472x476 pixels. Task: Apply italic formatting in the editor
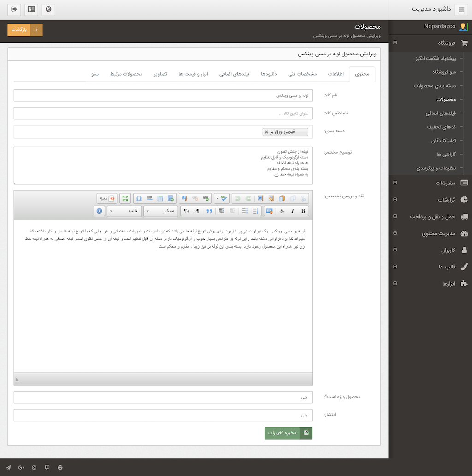click(293, 211)
